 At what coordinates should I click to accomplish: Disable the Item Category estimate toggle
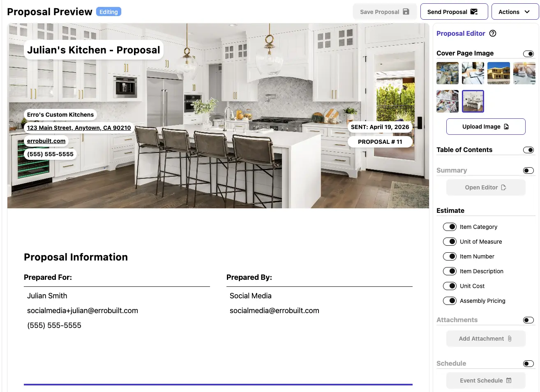[x=450, y=227]
